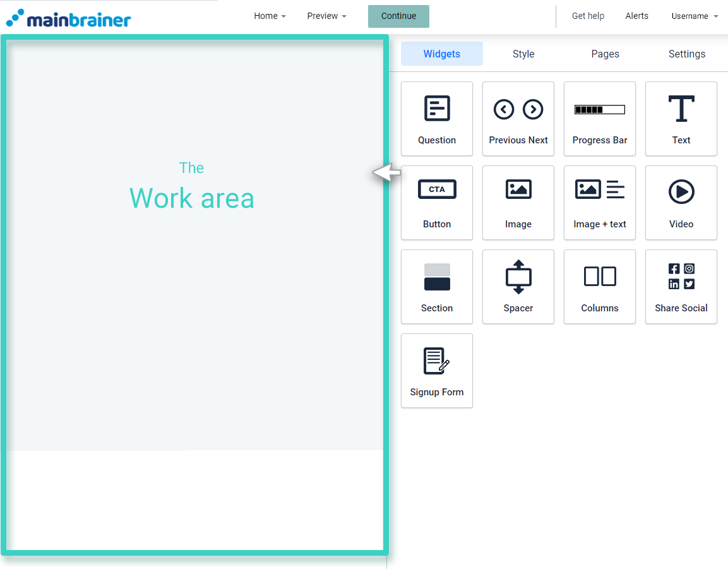Open the Username account dropdown
This screenshot has width=728, height=569.
695,16
